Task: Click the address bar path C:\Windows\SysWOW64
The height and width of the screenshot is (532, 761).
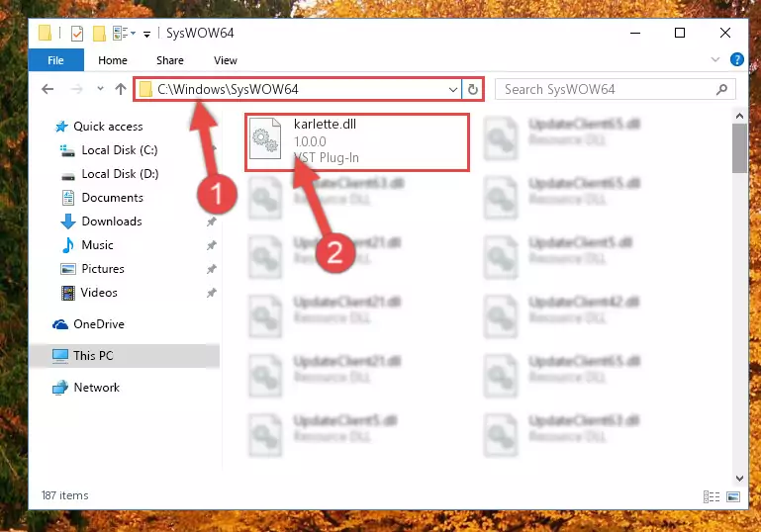Action: tap(229, 89)
